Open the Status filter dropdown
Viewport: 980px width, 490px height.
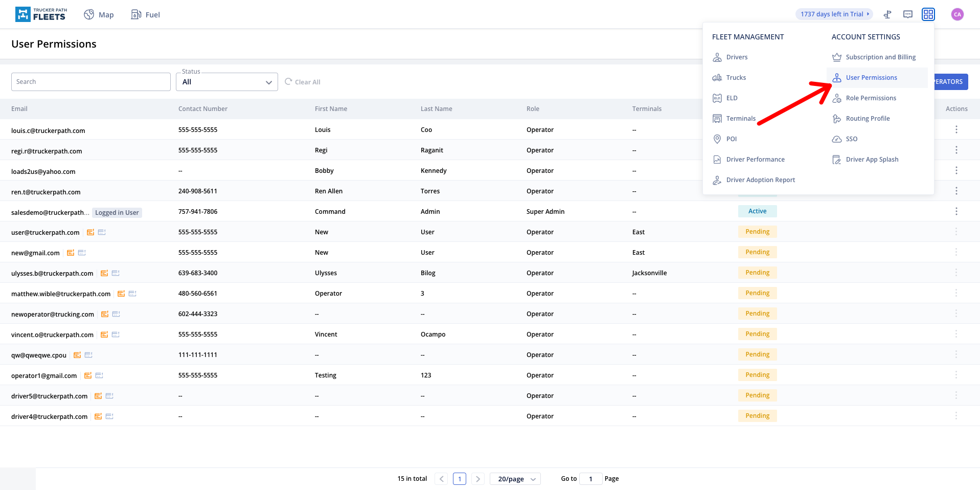(226, 82)
